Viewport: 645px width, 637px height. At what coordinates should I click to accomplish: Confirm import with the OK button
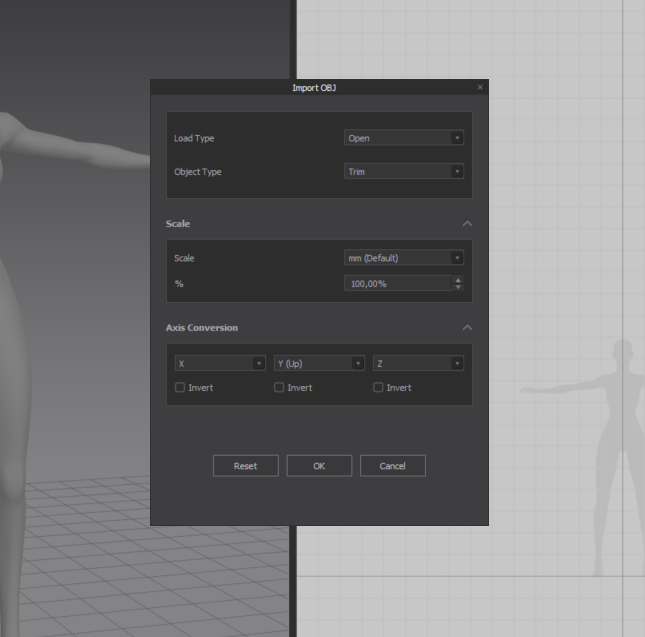click(319, 466)
